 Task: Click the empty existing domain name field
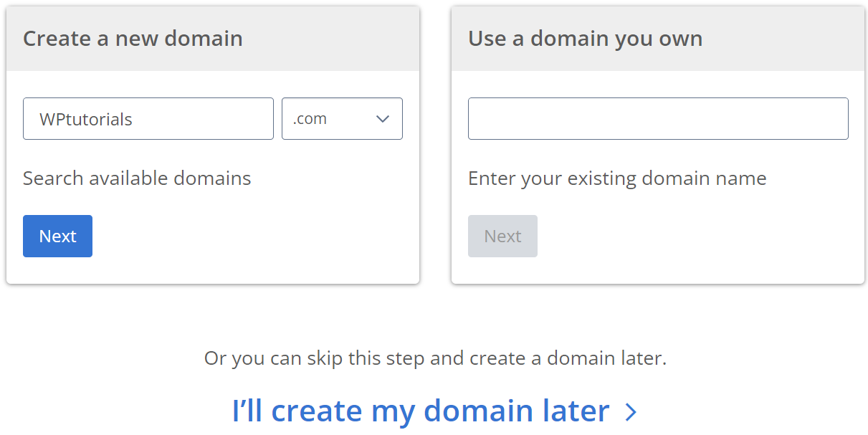(x=658, y=118)
